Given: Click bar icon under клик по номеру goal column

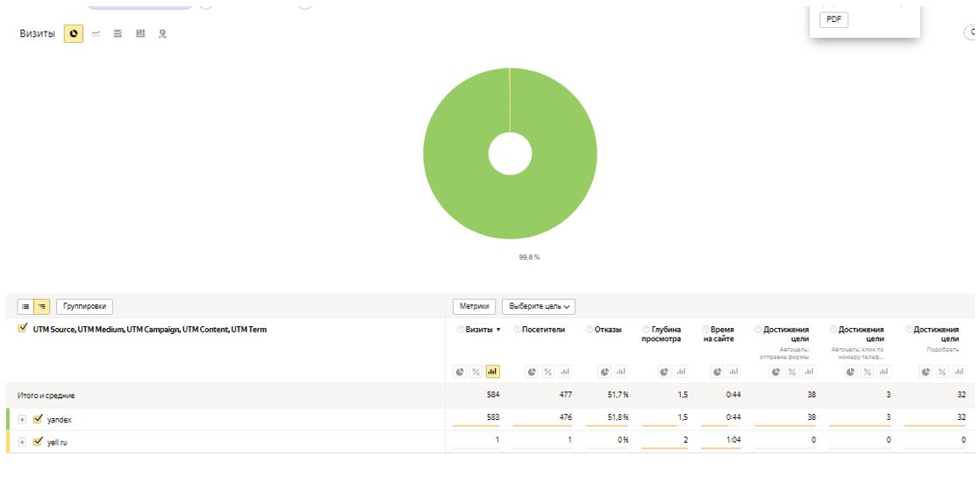Looking at the screenshot, I should (883, 372).
